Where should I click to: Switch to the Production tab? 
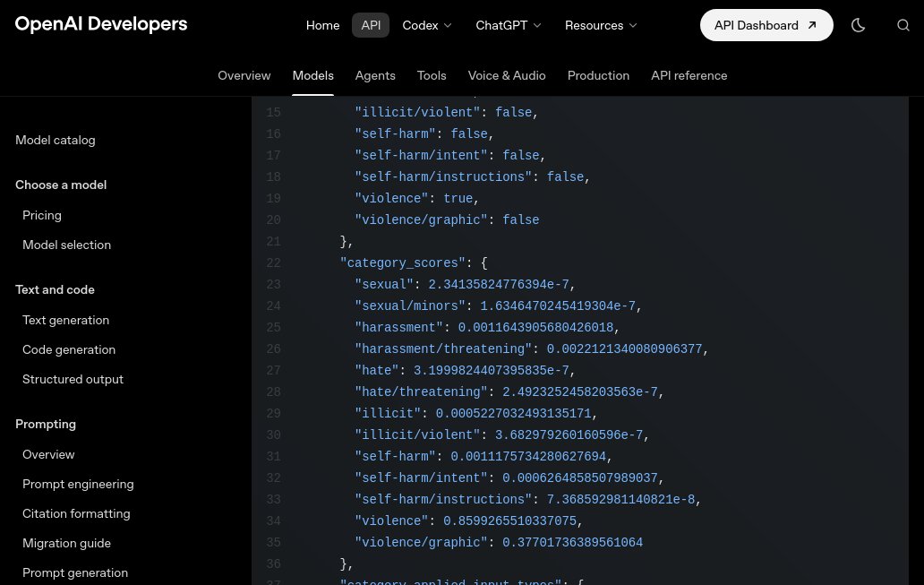coord(598,75)
